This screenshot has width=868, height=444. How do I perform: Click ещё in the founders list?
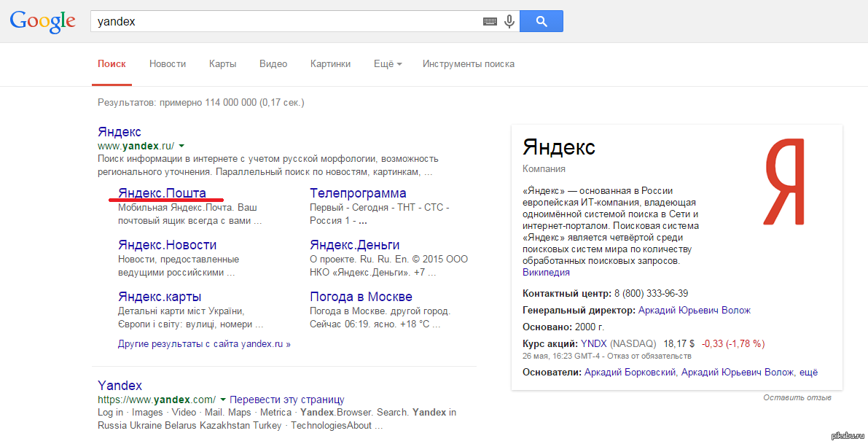[x=808, y=372]
